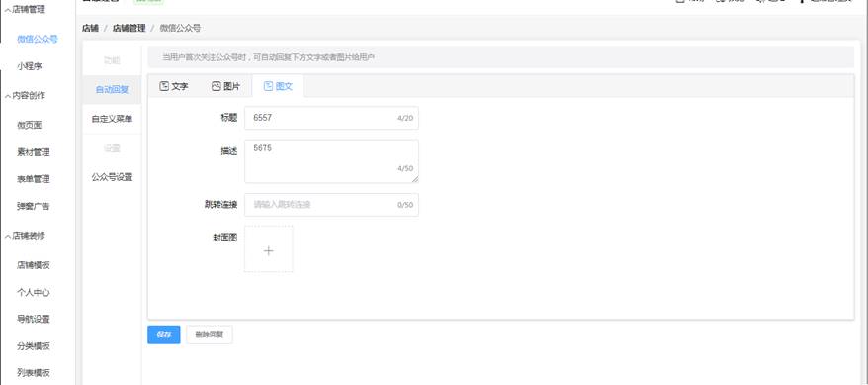Image resolution: width=868 pixels, height=385 pixels.
Task: Click the 文字 tab's text icon
Action: tap(164, 86)
